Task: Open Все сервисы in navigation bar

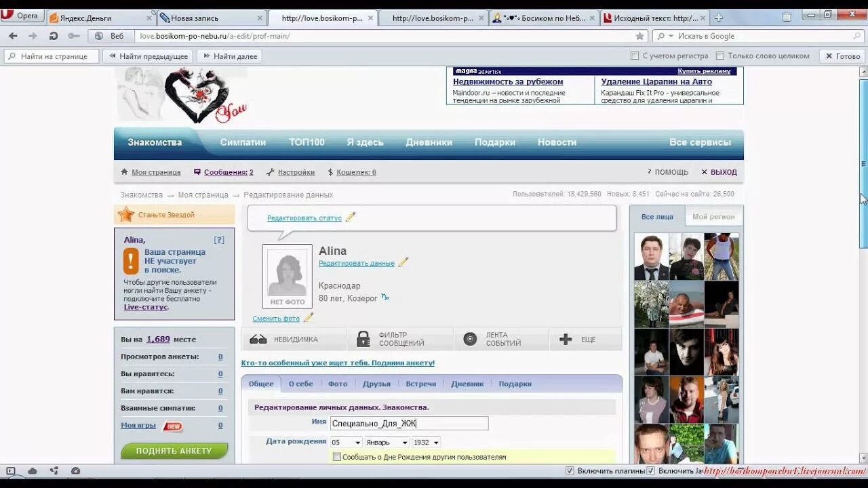Action: point(700,142)
